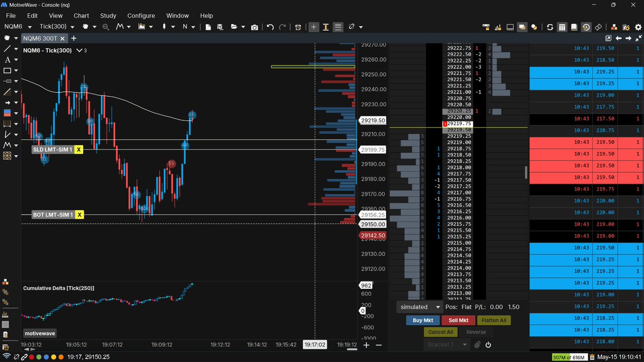Click the colored blocks components icon

coord(614,27)
